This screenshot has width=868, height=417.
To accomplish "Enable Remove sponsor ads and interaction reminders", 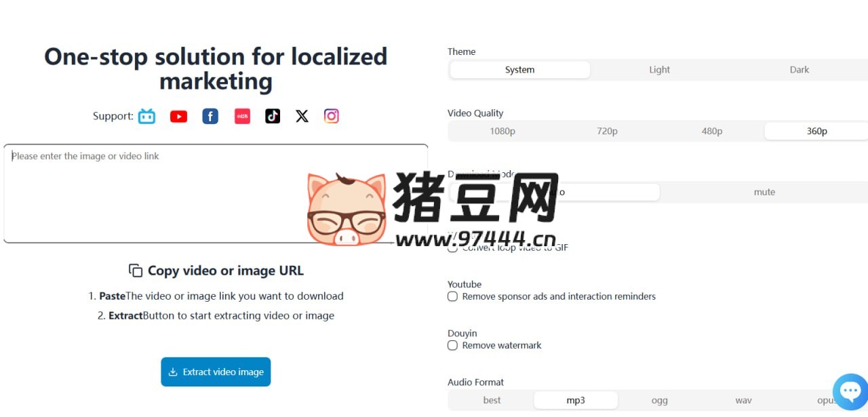I will point(452,296).
